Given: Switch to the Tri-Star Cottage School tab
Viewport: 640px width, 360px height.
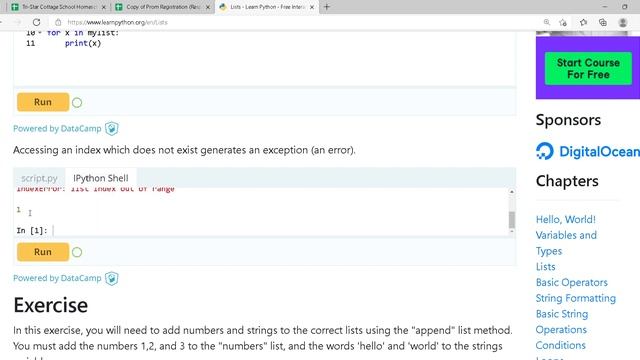Looking at the screenshot, I should tap(59, 7).
